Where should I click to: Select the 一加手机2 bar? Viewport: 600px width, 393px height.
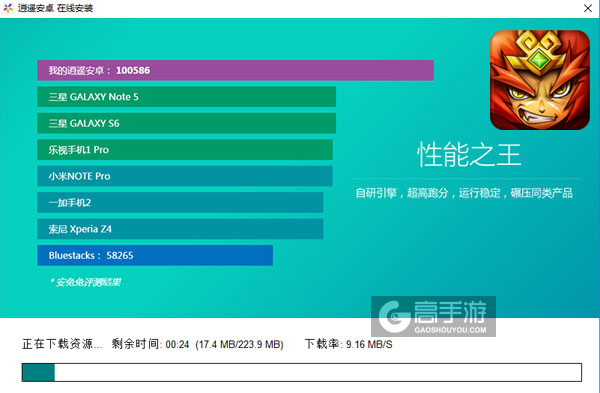click(180, 202)
